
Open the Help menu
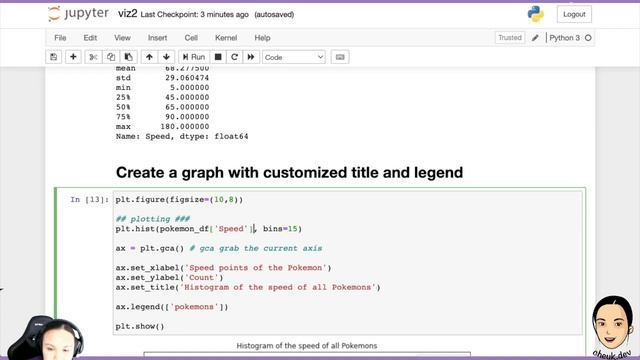pyautogui.click(x=262, y=38)
